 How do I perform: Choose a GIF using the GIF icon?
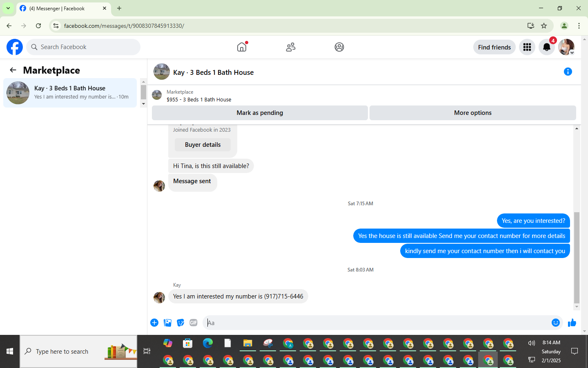194,323
